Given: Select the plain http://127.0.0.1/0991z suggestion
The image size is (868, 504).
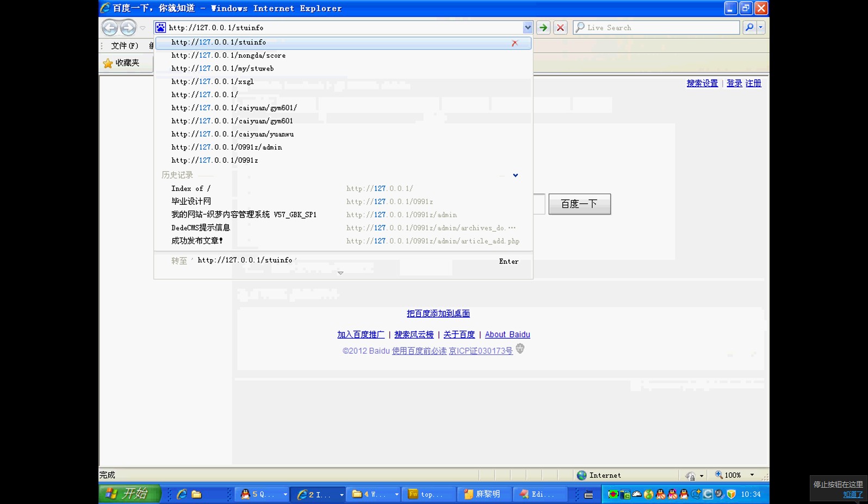Looking at the screenshot, I should (343, 161).
